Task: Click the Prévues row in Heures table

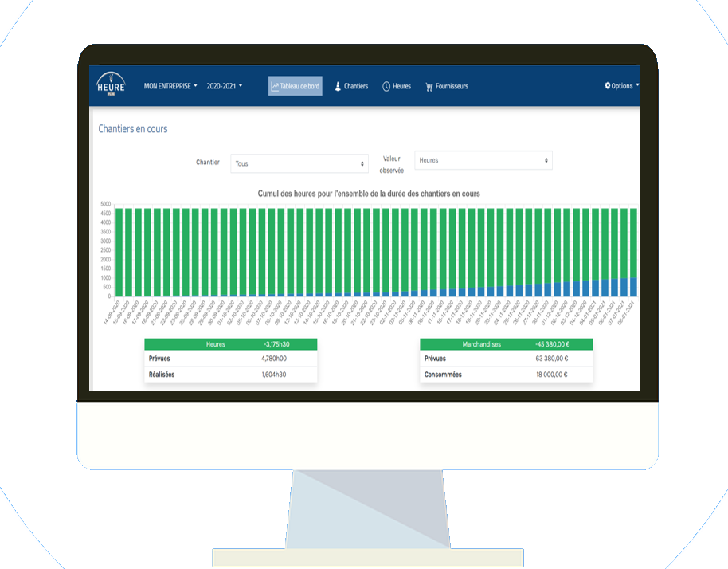Action: click(x=231, y=359)
